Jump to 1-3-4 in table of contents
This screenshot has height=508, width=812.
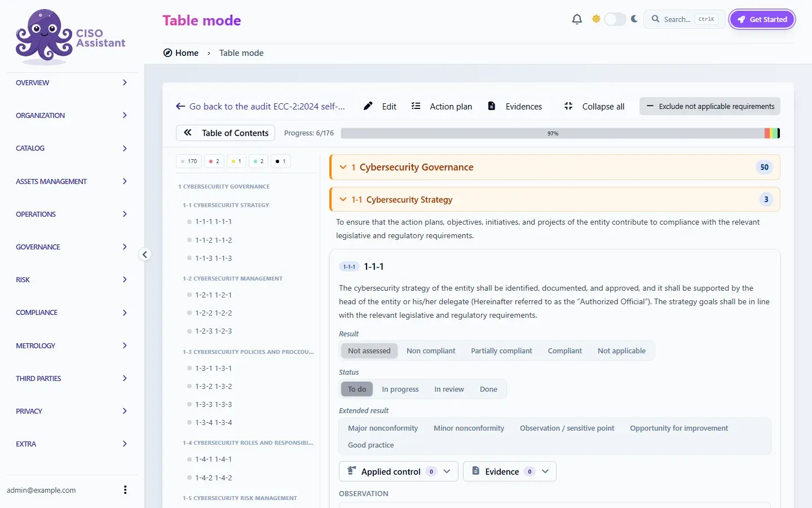(x=214, y=422)
